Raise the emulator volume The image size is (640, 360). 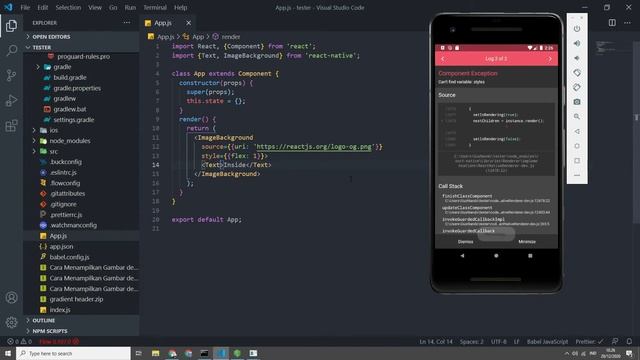pos(577,43)
